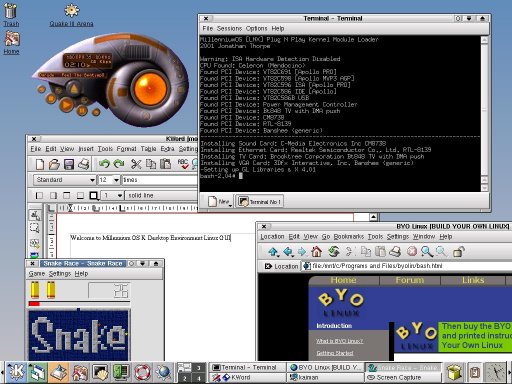
Task: Toggle Konqueror lock icon
Action: 459,252
